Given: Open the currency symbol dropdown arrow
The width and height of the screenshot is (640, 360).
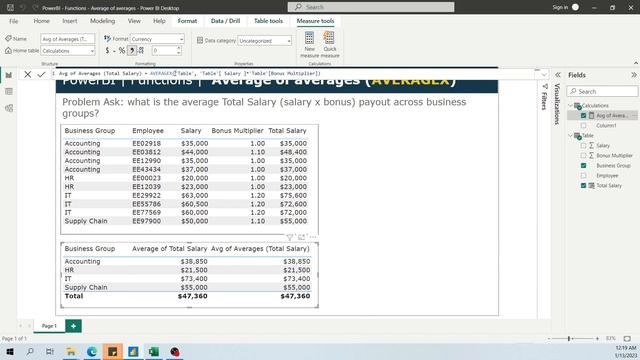Looking at the screenshot, I should pyautogui.click(x=114, y=51).
